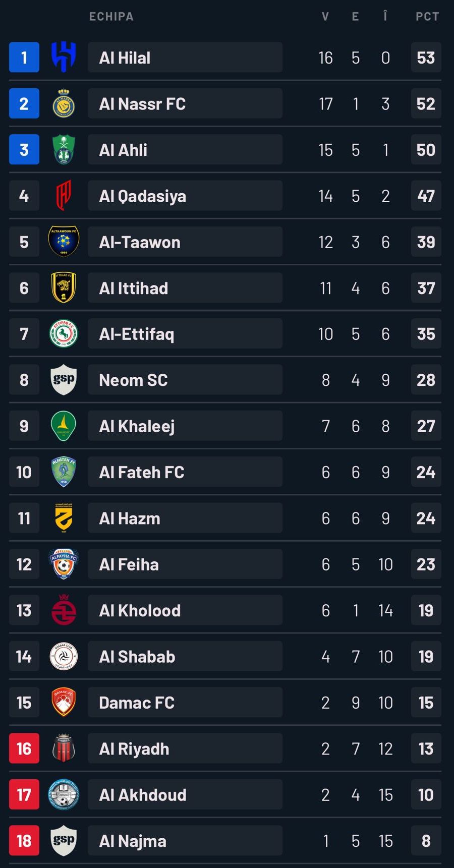Viewport: 454px width, 868px height.
Task: Open the Neom SC team page
Action: [x=185, y=379]
